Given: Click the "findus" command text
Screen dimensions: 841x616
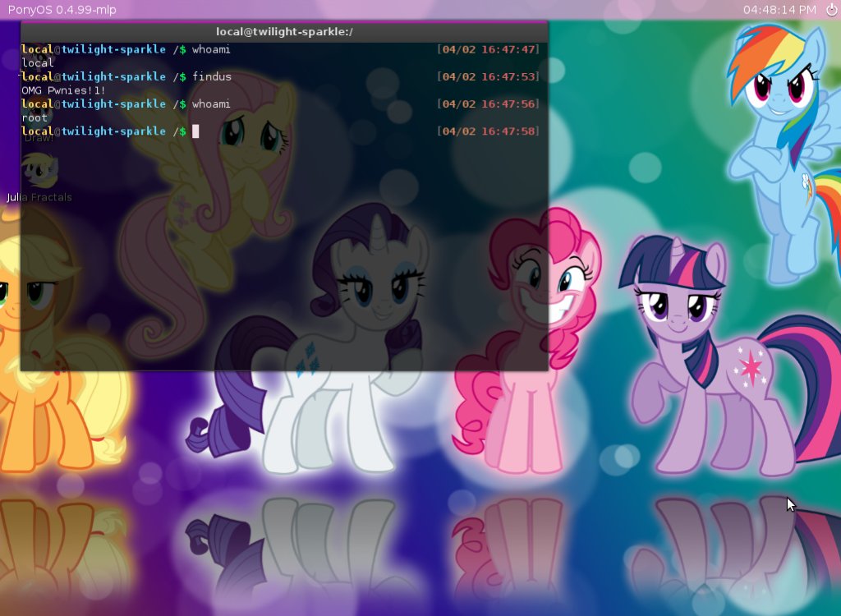Looking at the screenshot, I should [212, 76].
